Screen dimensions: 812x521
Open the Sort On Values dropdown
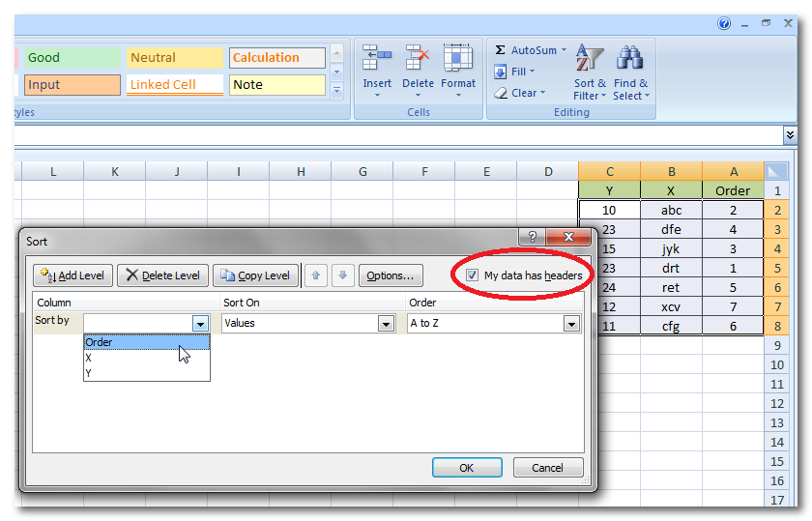pos(386,324)
